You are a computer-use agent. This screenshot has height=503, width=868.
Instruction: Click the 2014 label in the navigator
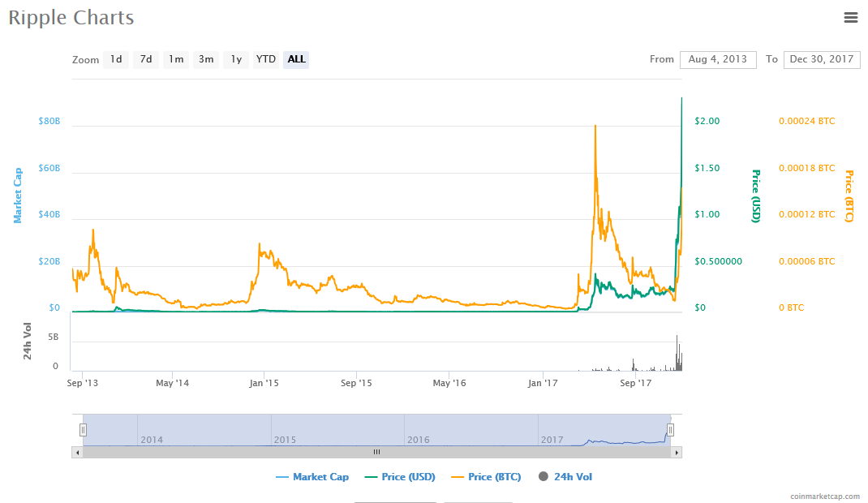click(x=152, y=440)
